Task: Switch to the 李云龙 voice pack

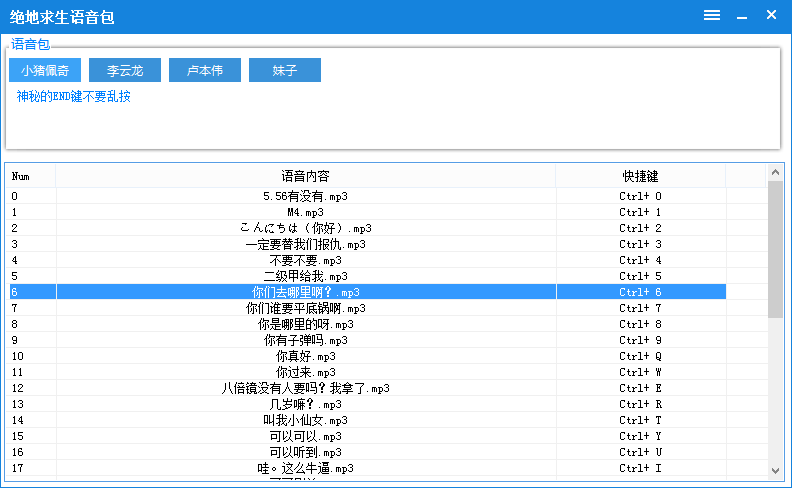Action: point(125,70)
